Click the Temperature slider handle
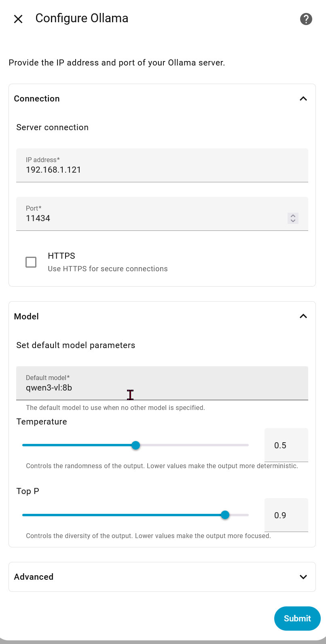326x644 pixels. tap(136, 445)
